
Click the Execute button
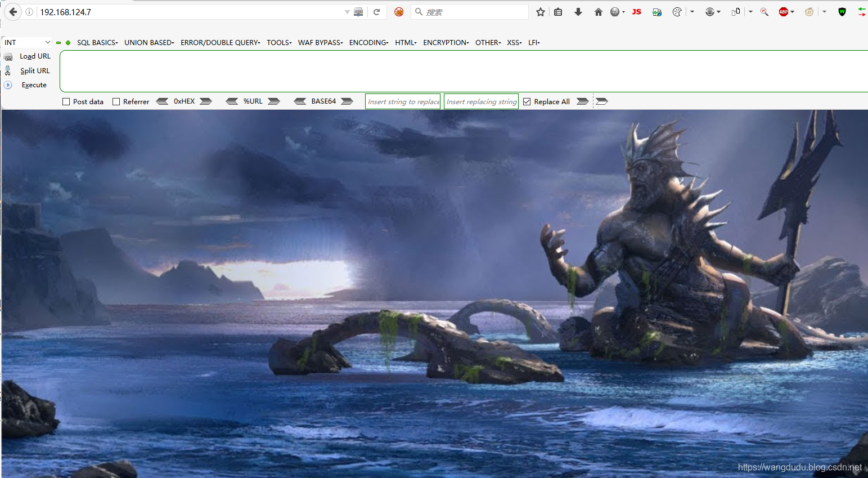(34, 85)
